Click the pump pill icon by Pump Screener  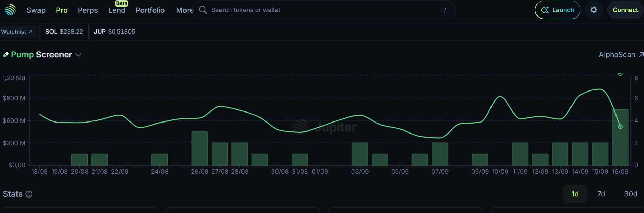pyautogui.click(x=6, y=55)
